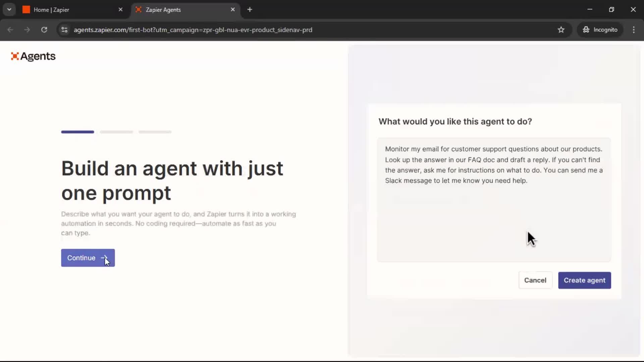Close the browser window
The image size is (644, 362).
[633, 9]
